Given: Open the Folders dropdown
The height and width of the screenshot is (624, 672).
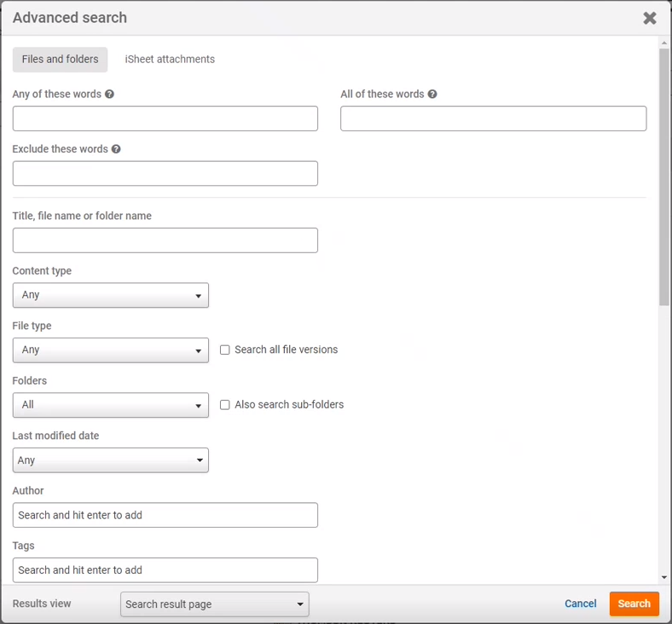Looking at the screenshot, I should pos(111,405).
